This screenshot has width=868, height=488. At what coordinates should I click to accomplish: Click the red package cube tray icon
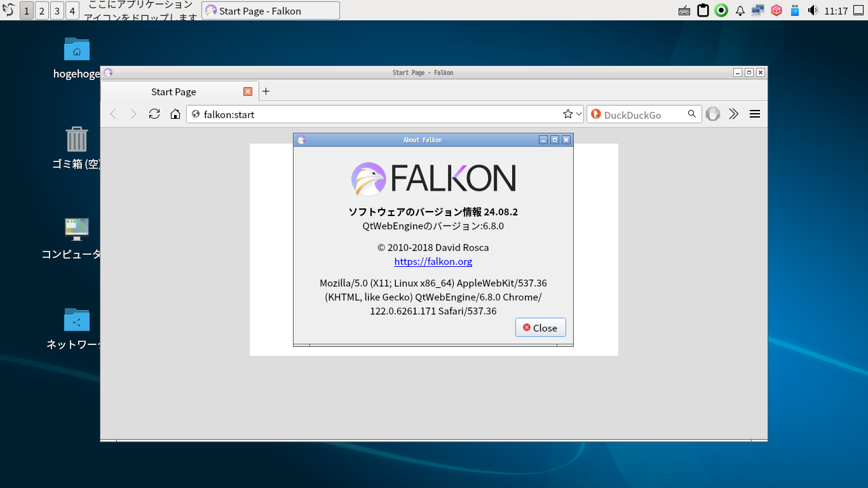tap(776, 10)
